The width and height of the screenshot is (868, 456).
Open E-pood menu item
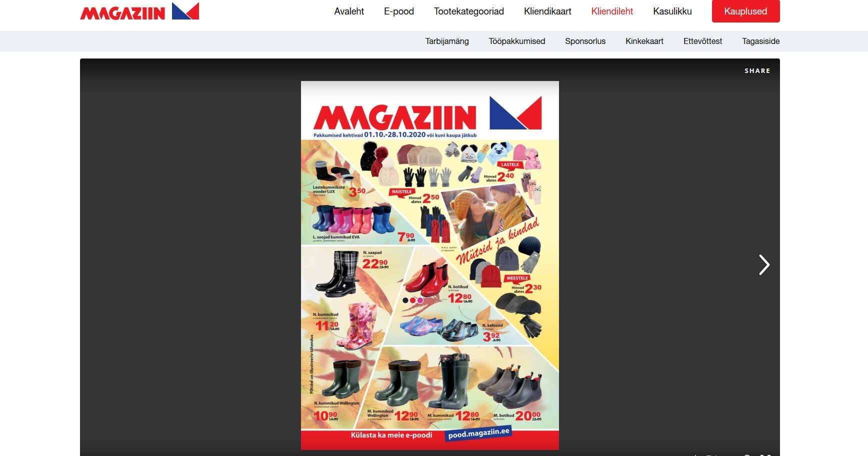[399, 11]
